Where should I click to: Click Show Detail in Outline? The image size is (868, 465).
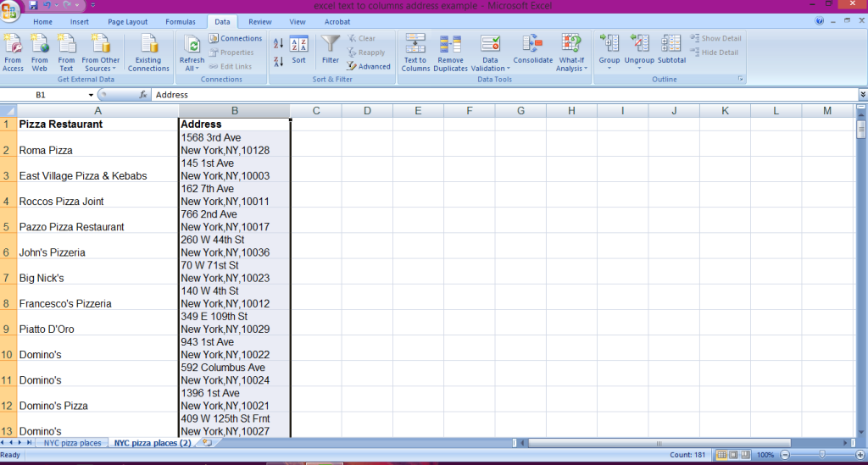[x=715, y=38]
